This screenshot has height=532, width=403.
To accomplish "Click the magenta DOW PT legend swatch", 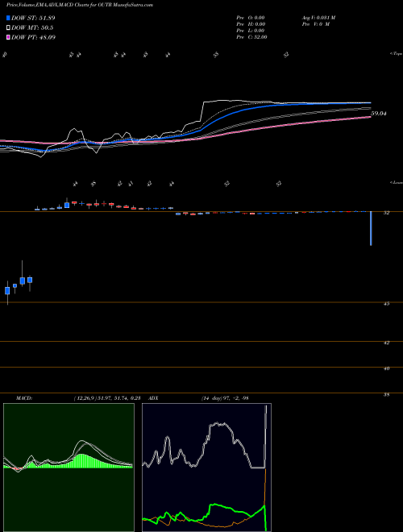I will [8, 37].
